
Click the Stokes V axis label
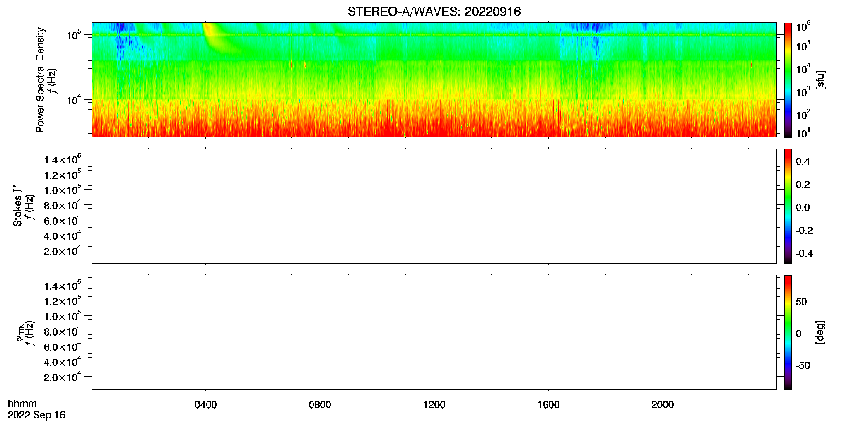17,206
